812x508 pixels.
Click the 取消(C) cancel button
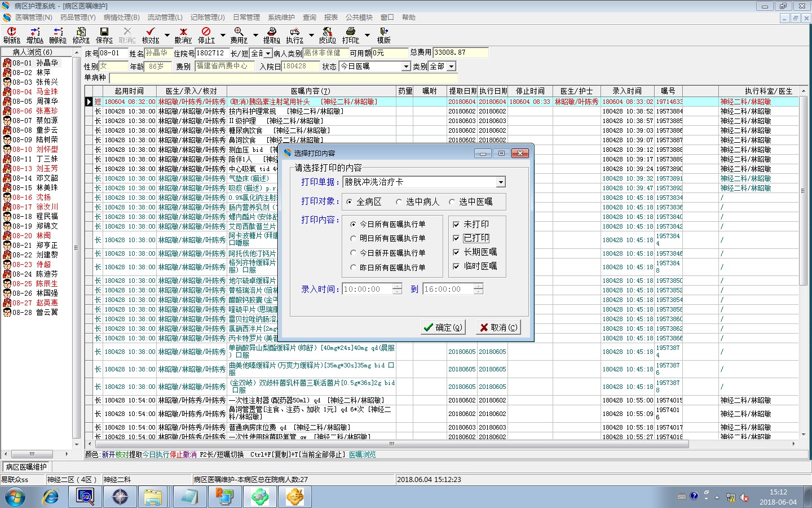[498, 327]
